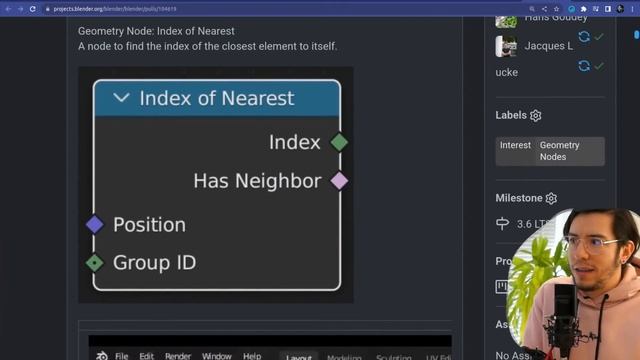The height and width of the screenshot is (360, 640).
Task: Open the browser profile avatar
Action: tap(620, 9)
